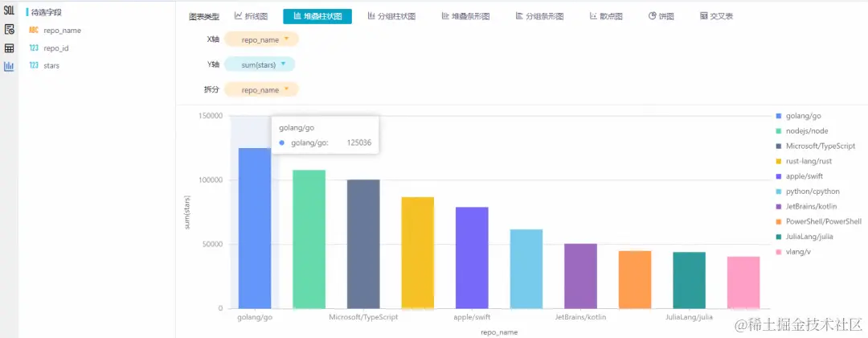Click x-axis label apple/swift

pyautogui.click(x=472, y=318)
